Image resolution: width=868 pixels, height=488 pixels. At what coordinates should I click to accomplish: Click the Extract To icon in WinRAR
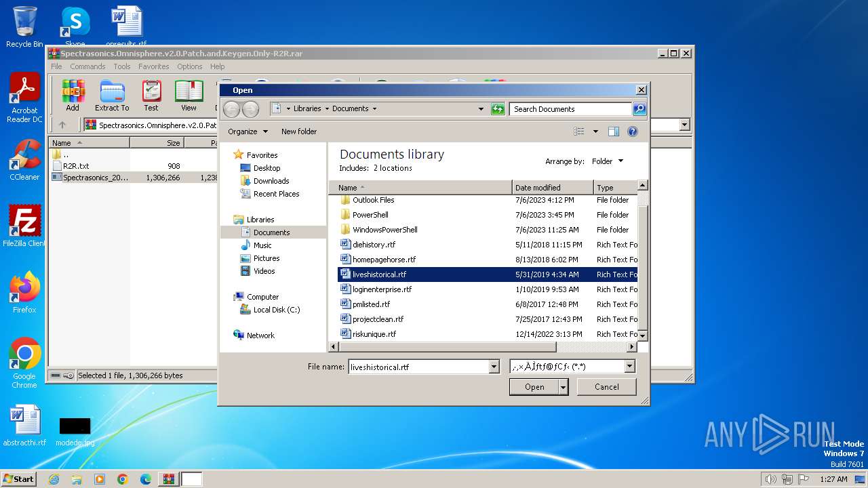click(112, 96)
